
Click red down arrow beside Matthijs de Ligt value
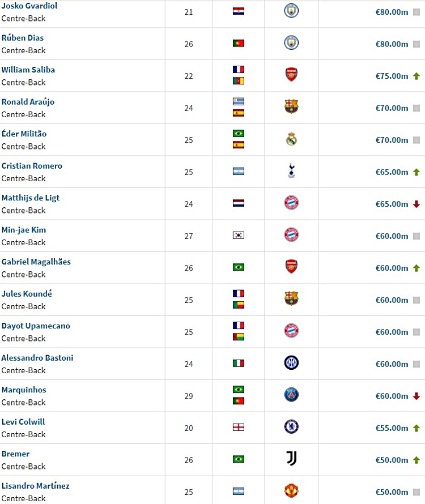coord(416,204)
